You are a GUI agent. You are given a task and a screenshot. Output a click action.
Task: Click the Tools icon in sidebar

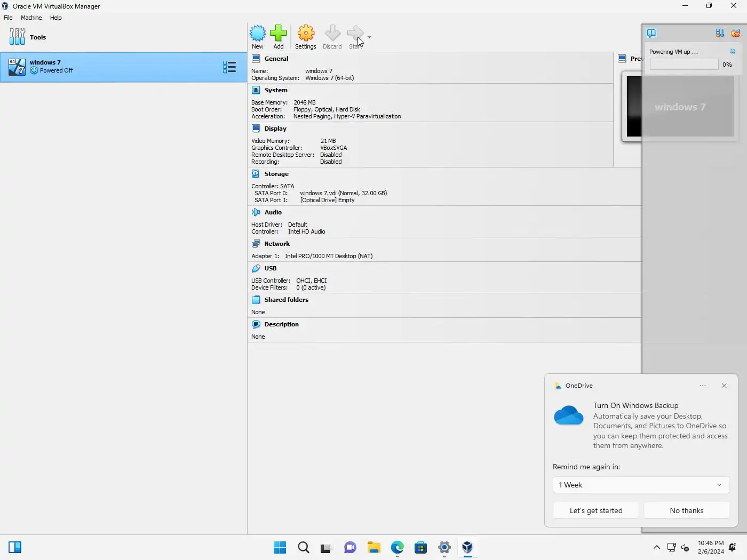pos(17,37)
